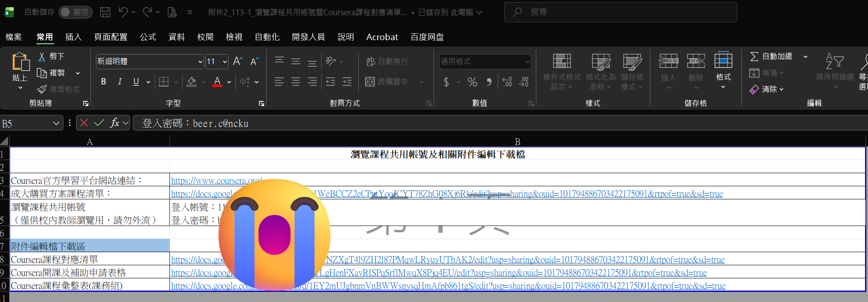This screenshot has height=302, width=868.
Task: Click the Paste clipboard icon
Action: (x=20, y=62)
